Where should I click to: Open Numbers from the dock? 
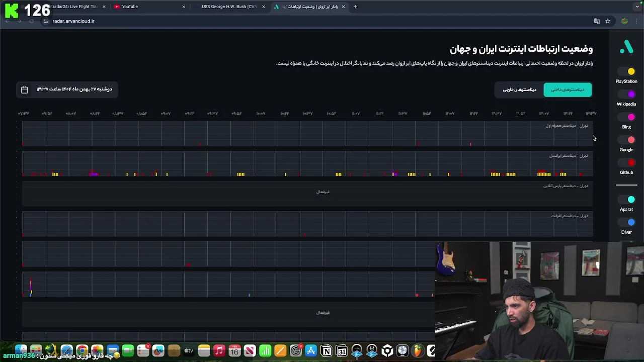point(265,350)
